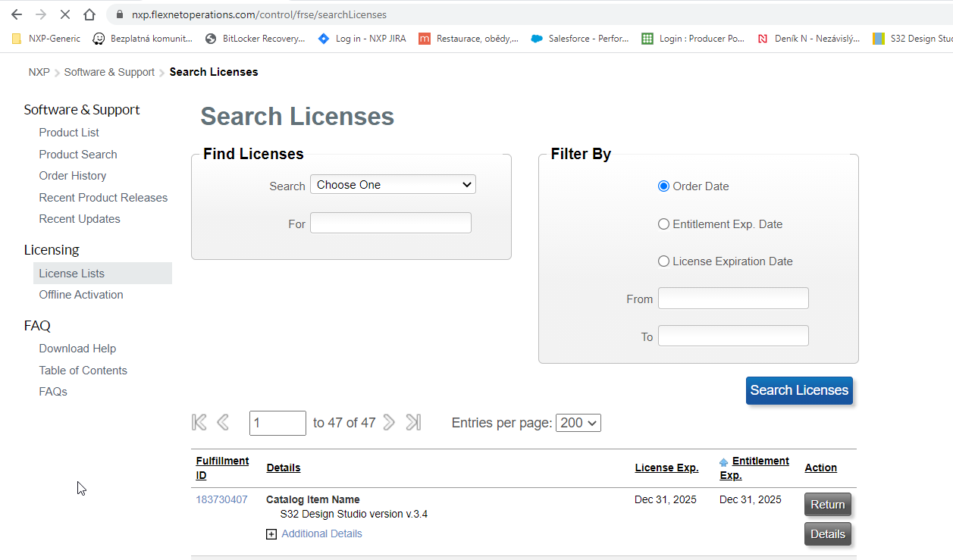This screenshot has width=953, height=560.
Task: Open fulfillment ID 183730407 link
Action: (221, 500)
